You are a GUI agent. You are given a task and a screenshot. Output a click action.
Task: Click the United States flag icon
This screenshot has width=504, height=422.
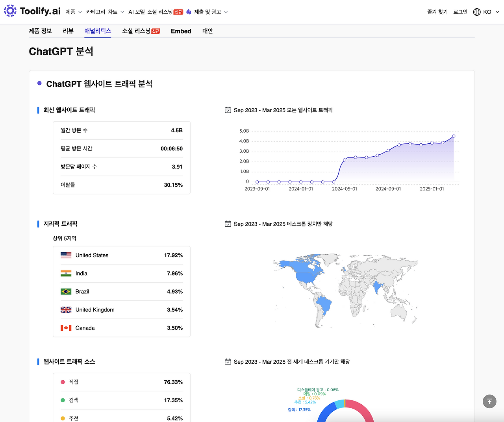coord(66,255)
